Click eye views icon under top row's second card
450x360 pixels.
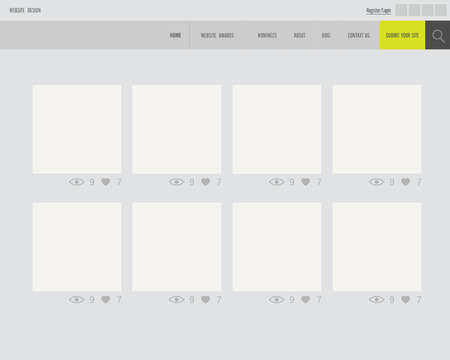pyautogui.click(x=177, y=182)
